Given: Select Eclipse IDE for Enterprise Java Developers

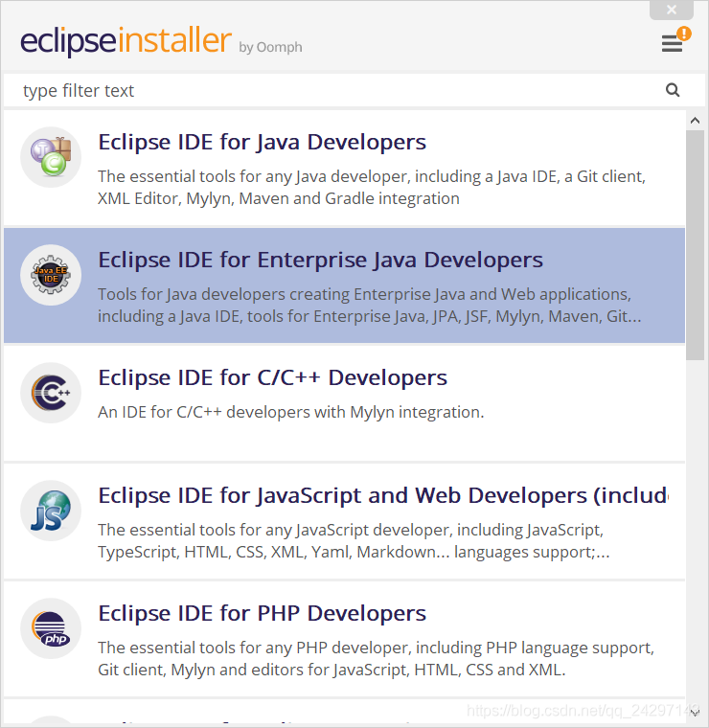Looking at the screenshot, I should (320, 260).
